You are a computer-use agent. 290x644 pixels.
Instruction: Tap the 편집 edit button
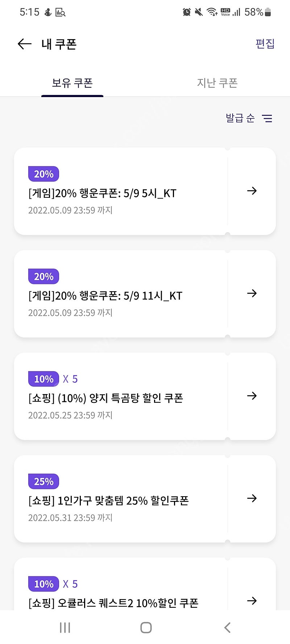(265, 44)
